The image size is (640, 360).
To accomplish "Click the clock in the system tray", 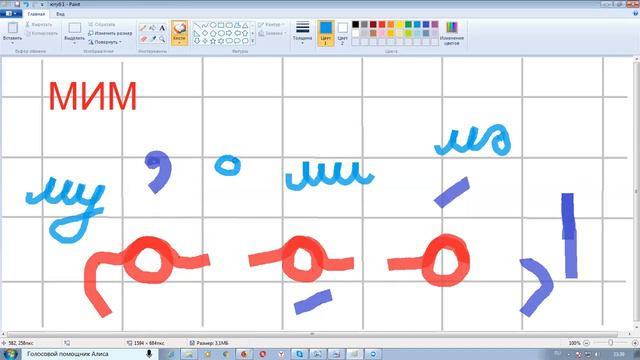I will [x=619, y=354].
